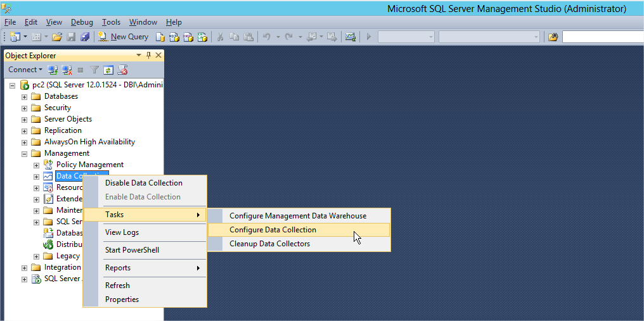Select Properties in context menu

pos(145,299)
